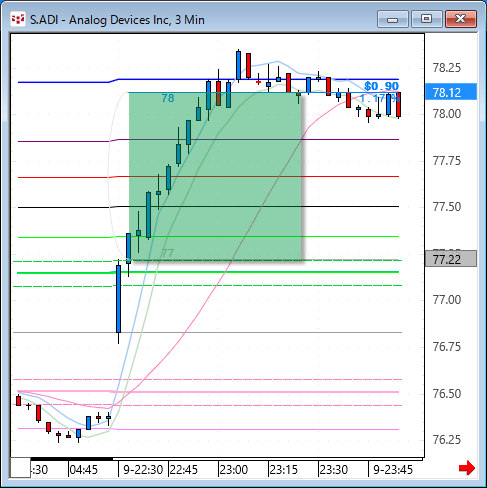
Task: Click the gray 77.22 price marker
Action: 451,259
